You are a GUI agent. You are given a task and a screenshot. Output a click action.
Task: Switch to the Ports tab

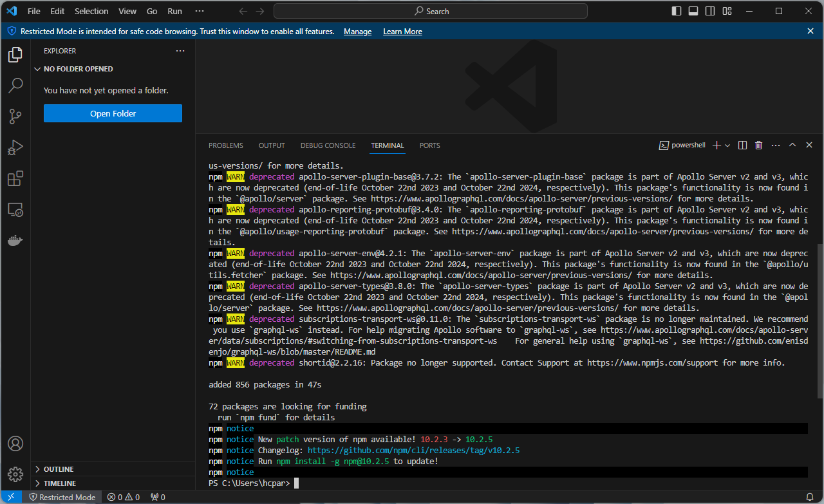click(x=430, y=145)
